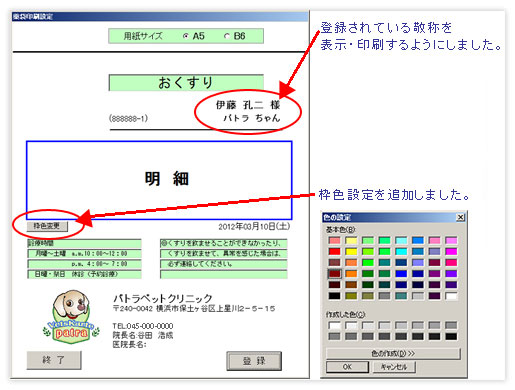This screenshot has width=515, height=390.
Task: Click the おくすり title field
Action: click(x=186, y=83)
